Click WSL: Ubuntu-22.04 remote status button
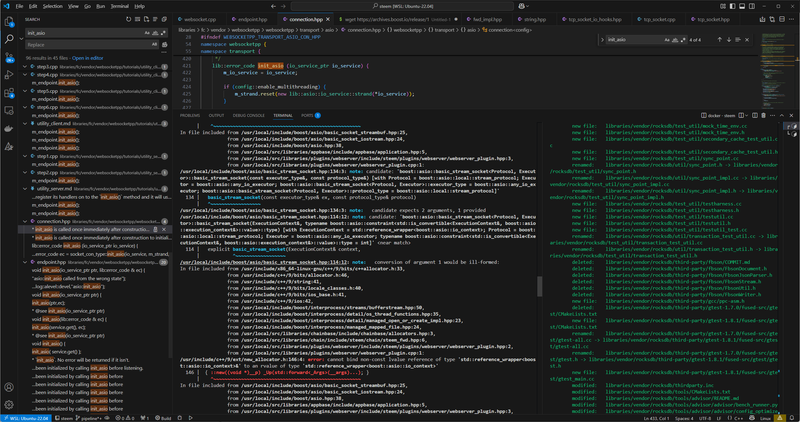The width and height of the screenshot is (800, 422). (x=26, y=418)
